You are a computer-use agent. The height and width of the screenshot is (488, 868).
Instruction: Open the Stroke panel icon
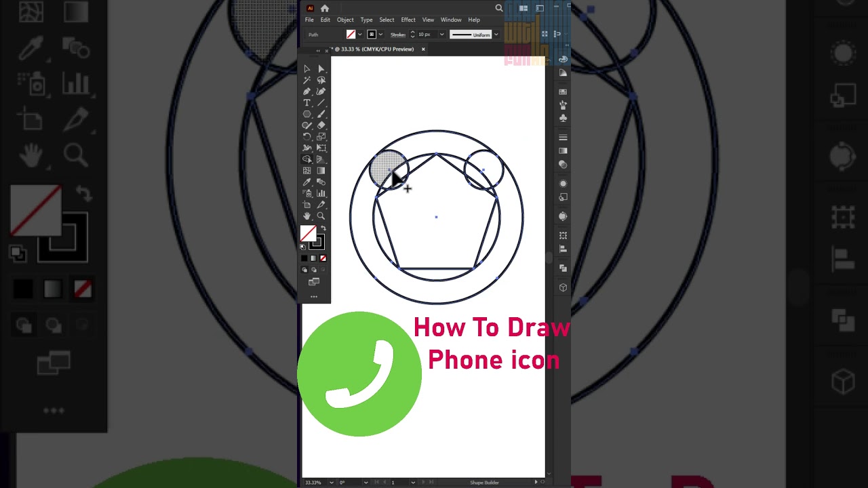pos(563,138)
